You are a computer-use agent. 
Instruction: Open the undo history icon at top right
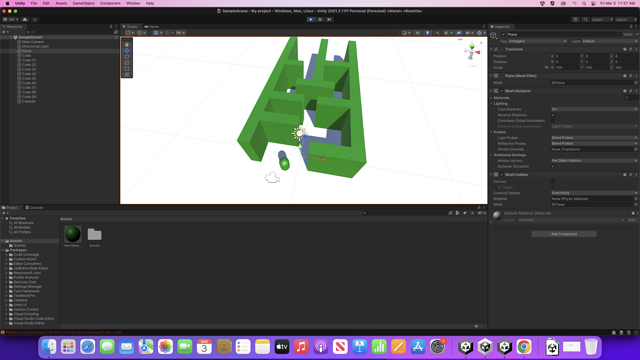(x=576, y=19)
